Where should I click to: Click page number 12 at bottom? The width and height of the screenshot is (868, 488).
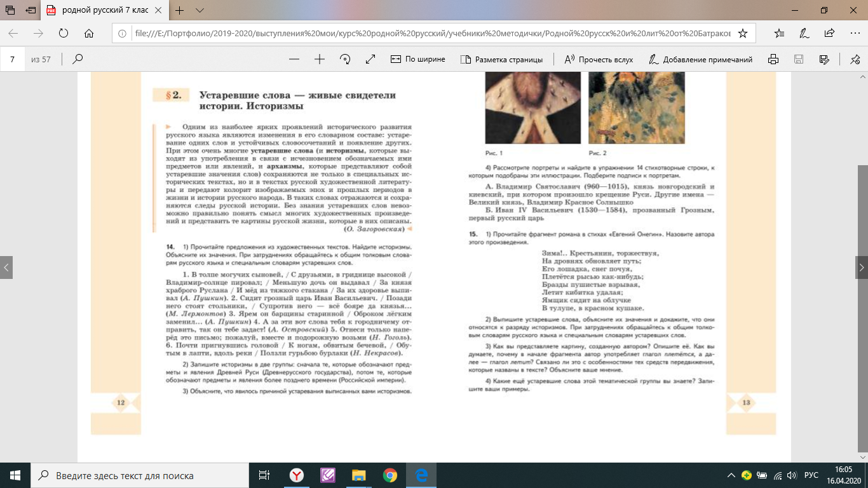pyautogui.click(x=120, y=402)
